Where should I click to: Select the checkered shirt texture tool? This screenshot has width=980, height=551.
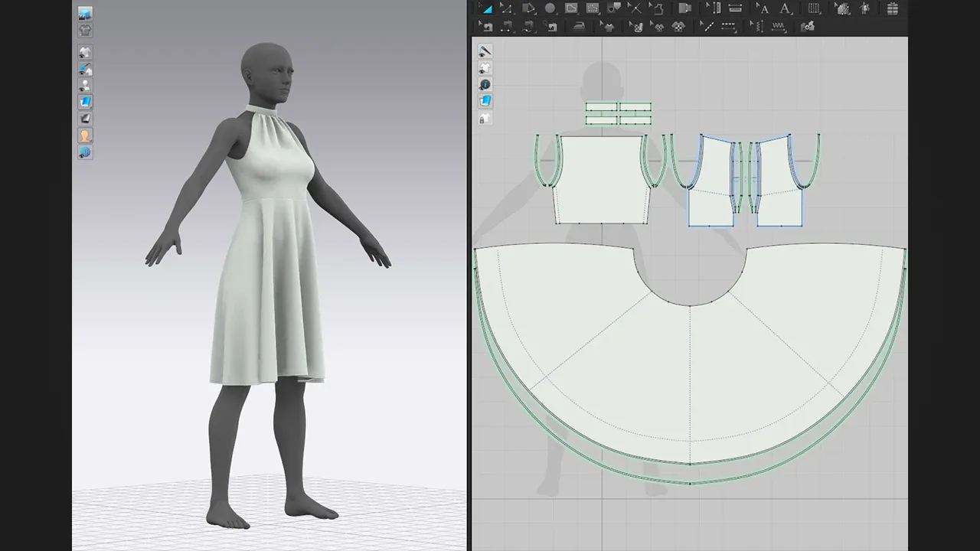678,26
